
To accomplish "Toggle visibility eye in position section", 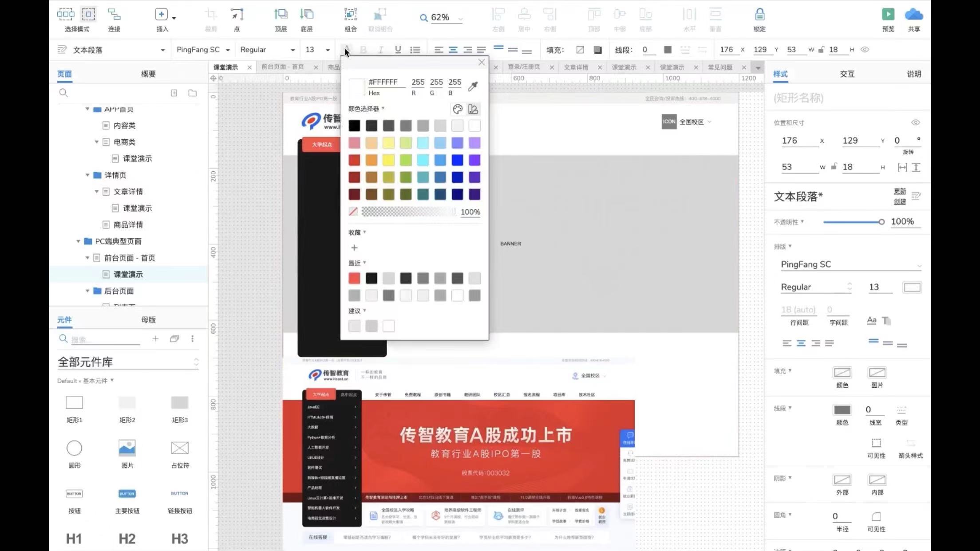I will click(915, 122).
